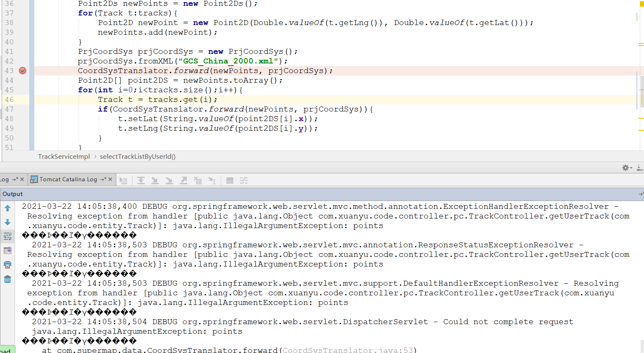Select TrackServiceImpl in the breadcrumb bar
644x353 pixels.
(64, 157)
